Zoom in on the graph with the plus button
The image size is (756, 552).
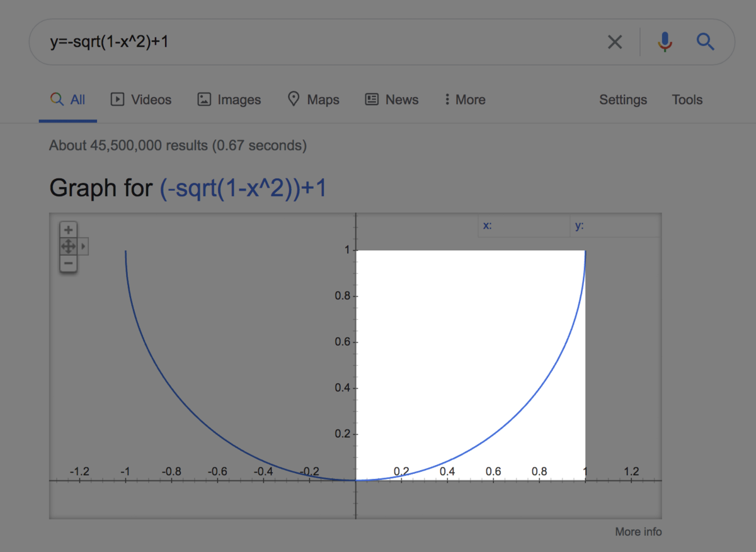coord(69,230)
